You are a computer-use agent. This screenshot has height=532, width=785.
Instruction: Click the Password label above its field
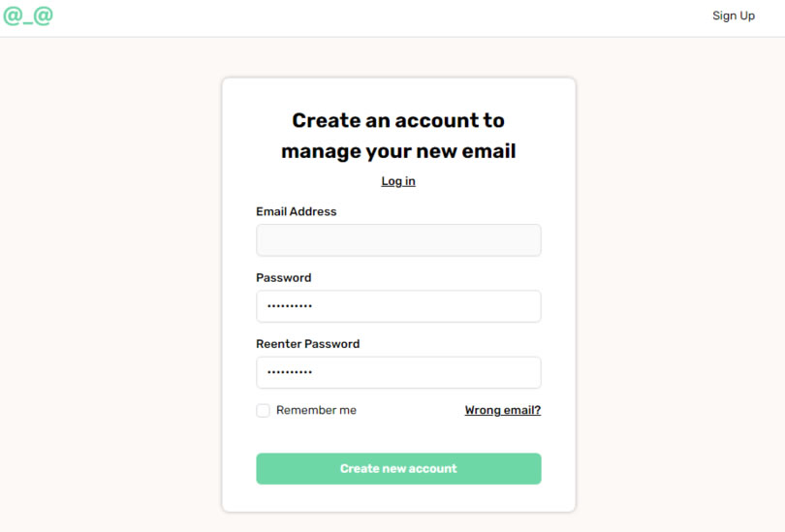pos(284,278)
